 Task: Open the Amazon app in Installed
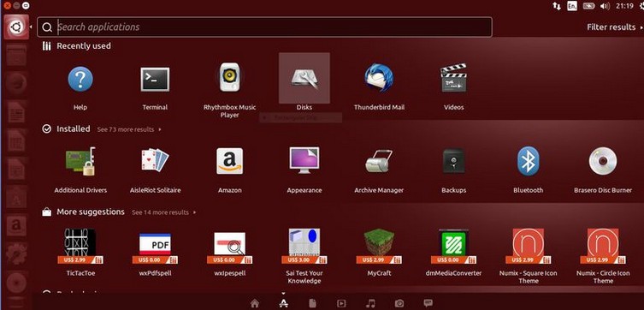pyautogui.click(x=229, y=161)
